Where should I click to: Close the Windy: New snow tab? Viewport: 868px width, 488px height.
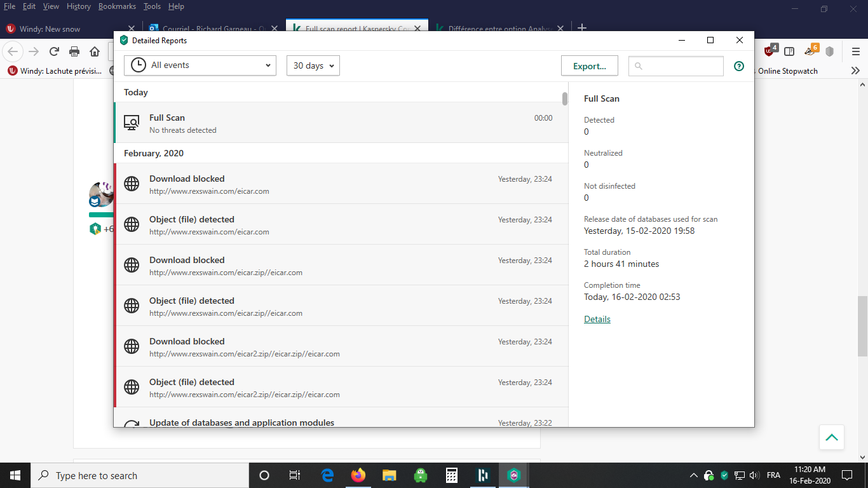tap(132, 29)
